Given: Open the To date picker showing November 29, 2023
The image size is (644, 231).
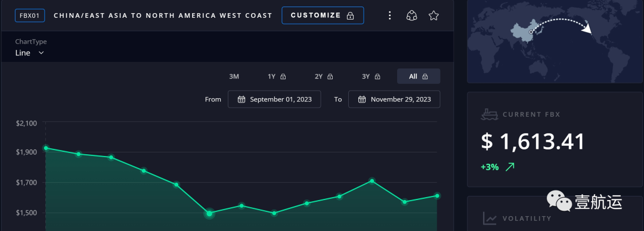Looking at the screenshot, I should tap(394, 99).
